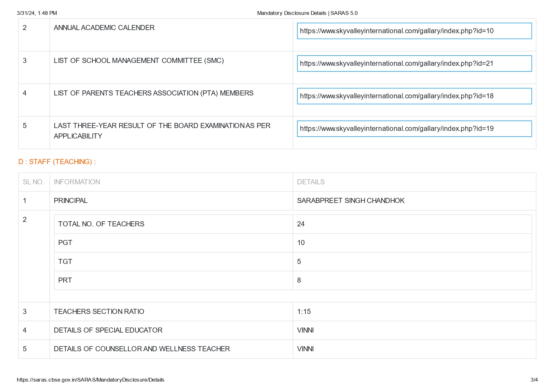Click the 'PGT' row label
Screen dimensions: 555x392
65,243
